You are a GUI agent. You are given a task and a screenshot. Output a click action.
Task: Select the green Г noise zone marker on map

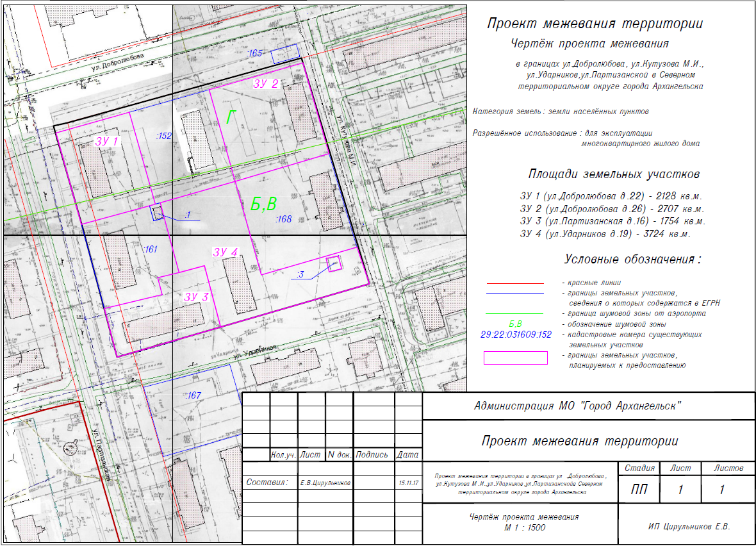231,117
